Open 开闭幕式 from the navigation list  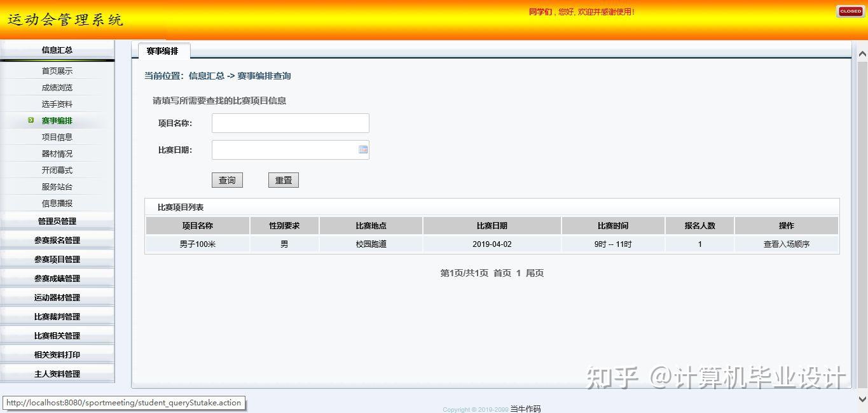57,169
